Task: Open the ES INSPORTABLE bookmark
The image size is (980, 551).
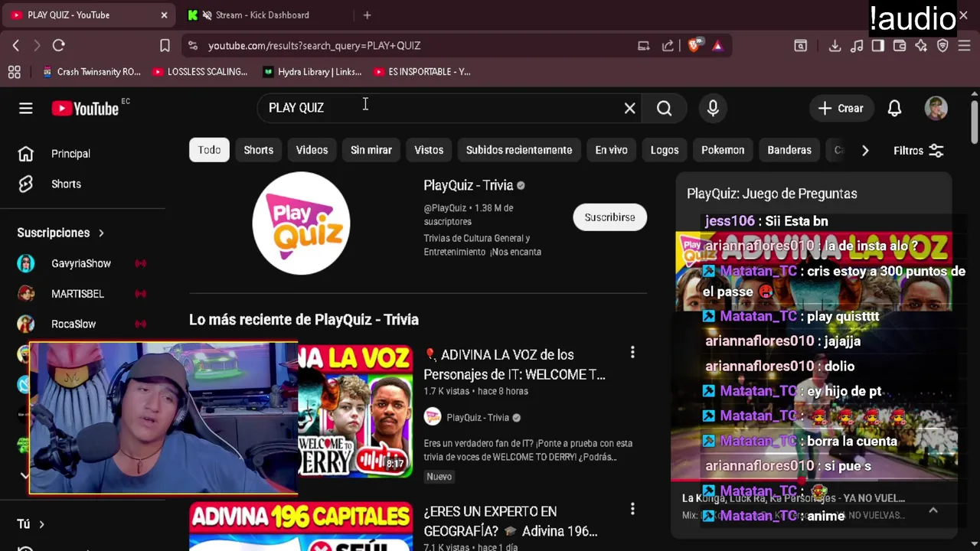Action: (x=422, y=72)
